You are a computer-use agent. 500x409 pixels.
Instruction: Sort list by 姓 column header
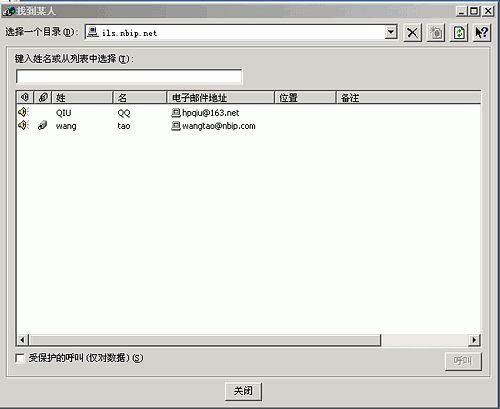click(82, 97)
